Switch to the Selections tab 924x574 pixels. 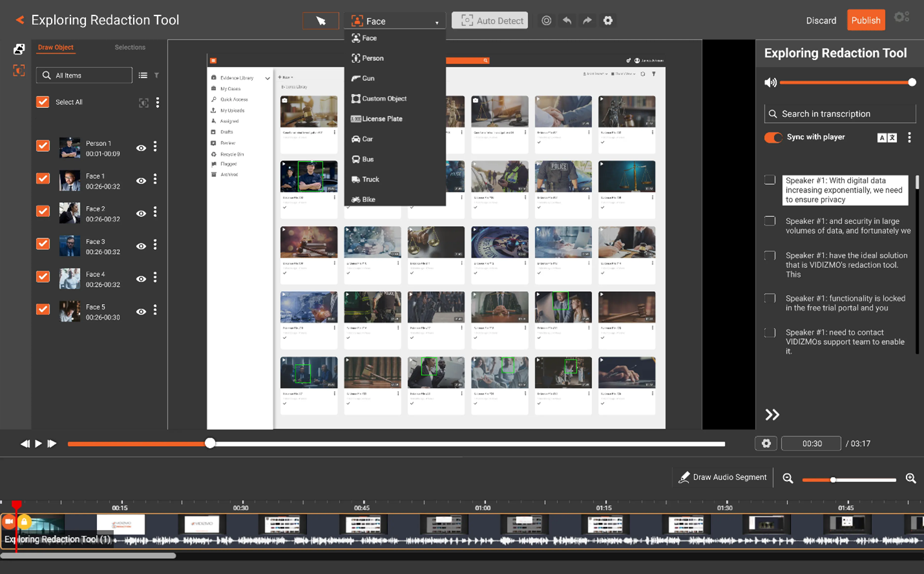point(129,46)
